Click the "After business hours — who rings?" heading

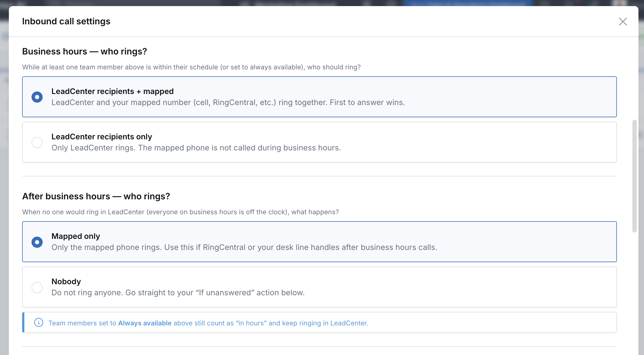(96, 196)
